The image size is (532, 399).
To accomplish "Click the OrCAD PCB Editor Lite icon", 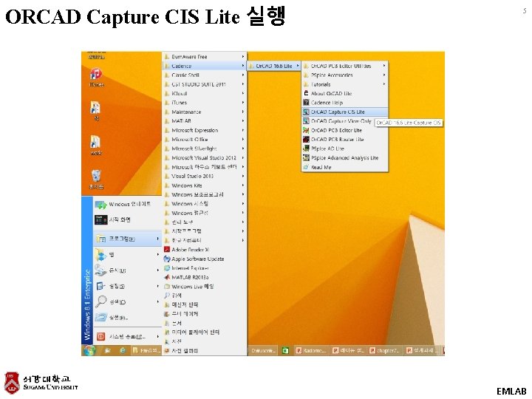I will (x=306, y=130).
